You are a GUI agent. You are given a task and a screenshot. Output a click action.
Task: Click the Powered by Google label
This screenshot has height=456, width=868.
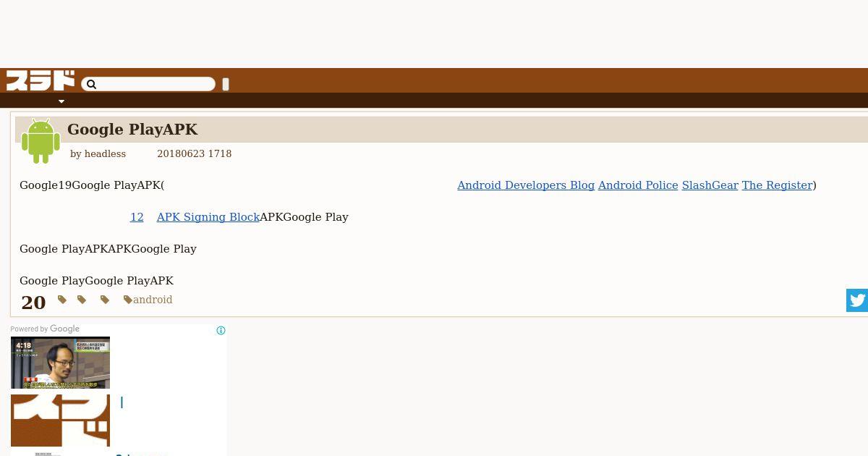click(45, 329)
